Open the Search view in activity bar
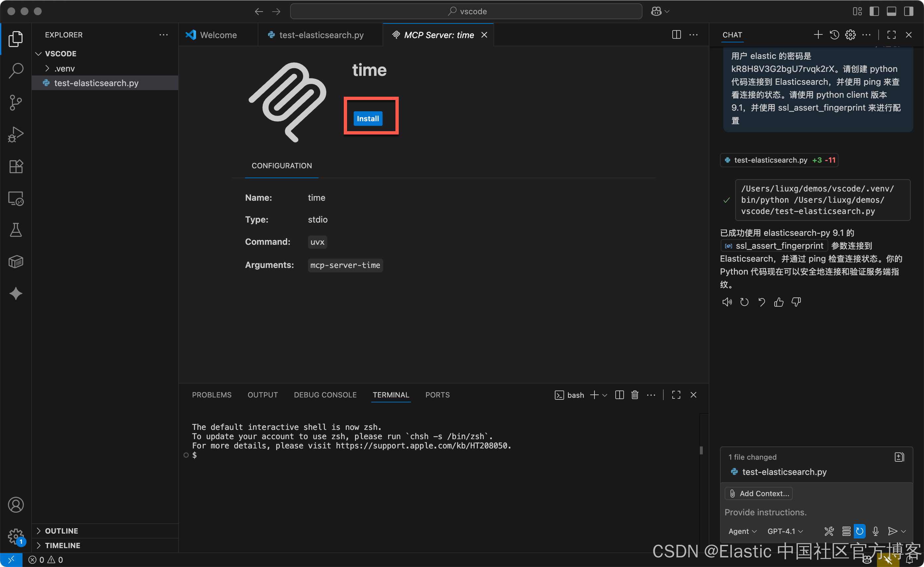 tap(16, 71)
